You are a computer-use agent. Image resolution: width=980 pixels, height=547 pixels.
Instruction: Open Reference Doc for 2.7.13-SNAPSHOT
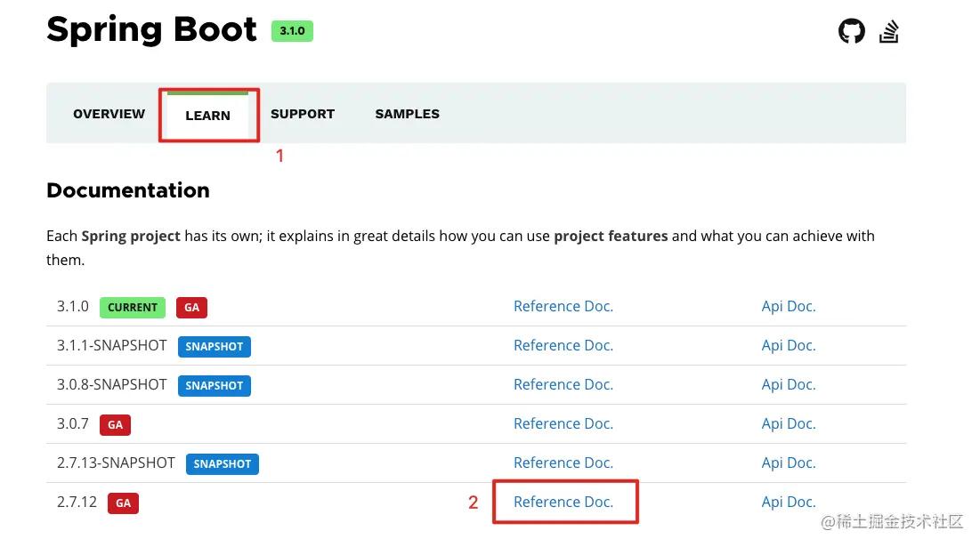(563, 463)
